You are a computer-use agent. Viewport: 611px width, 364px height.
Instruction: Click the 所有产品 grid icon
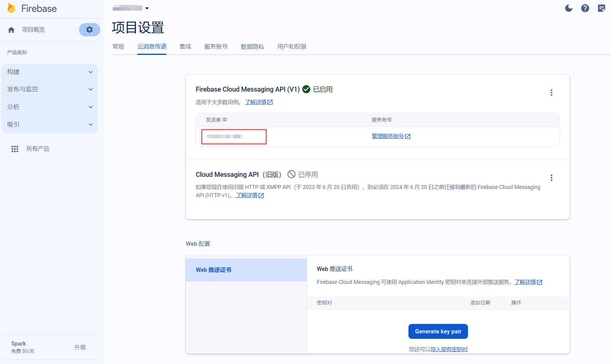pyautogui.click(x=15, y=149)
